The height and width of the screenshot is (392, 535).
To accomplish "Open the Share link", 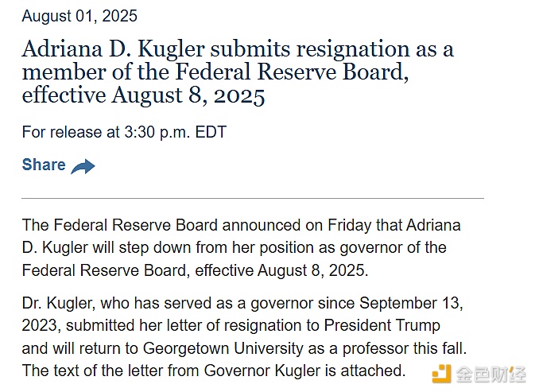I will [44, 165].
